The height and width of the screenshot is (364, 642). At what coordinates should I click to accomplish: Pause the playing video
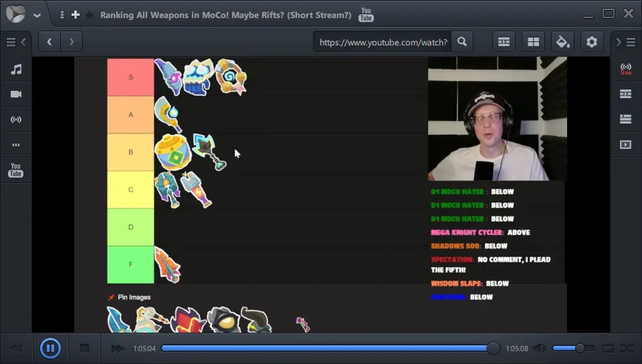coord(50,349)
